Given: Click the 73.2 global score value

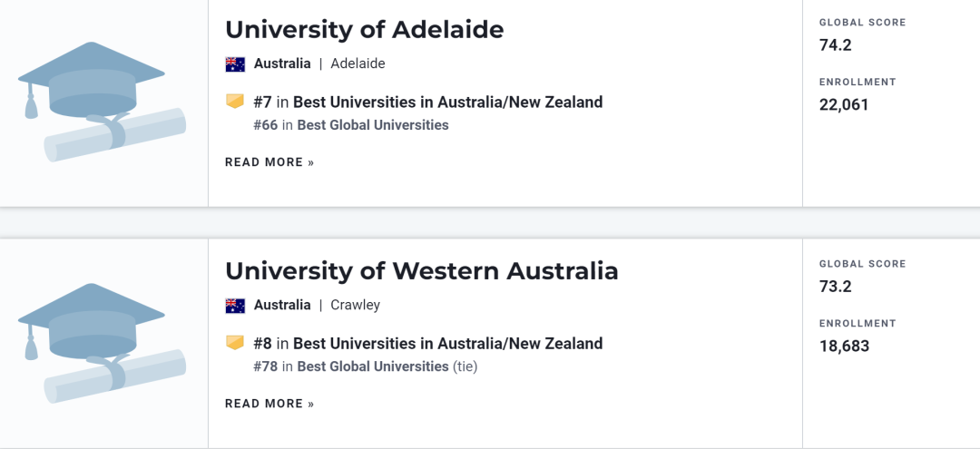Looking at the screenshot, I should coord(836,287).
